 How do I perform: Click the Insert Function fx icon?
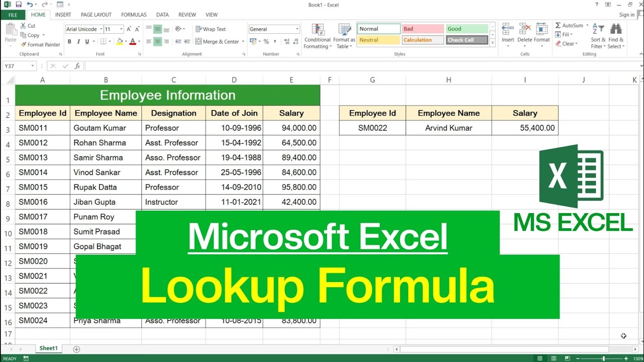[77, 66]
